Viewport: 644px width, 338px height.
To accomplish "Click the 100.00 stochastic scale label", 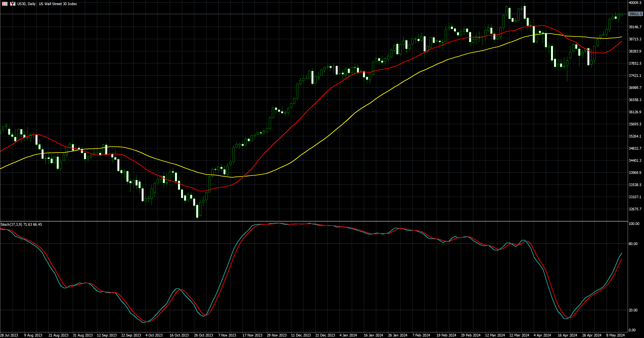I will point(634,224).
